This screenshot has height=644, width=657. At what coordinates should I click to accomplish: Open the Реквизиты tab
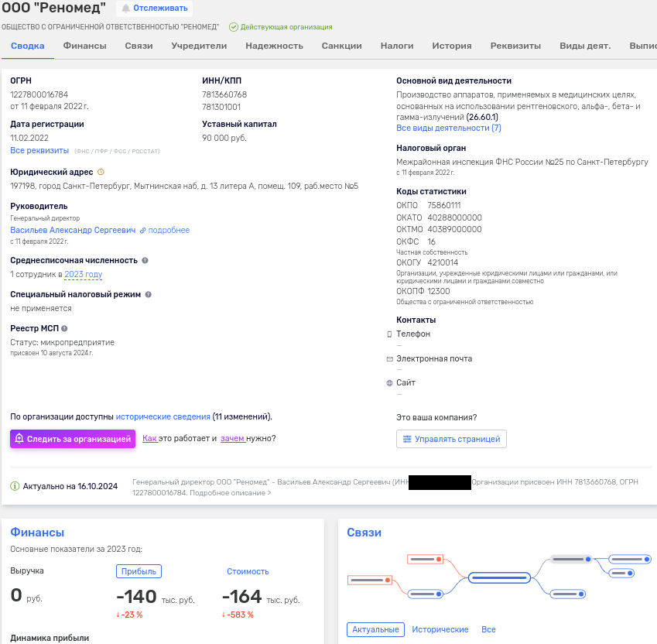[516, 46]
